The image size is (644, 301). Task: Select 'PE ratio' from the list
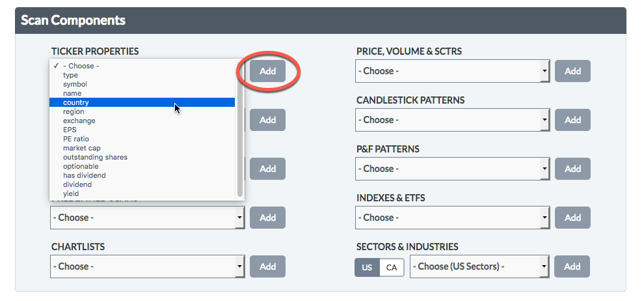click(x=76, y=139)
